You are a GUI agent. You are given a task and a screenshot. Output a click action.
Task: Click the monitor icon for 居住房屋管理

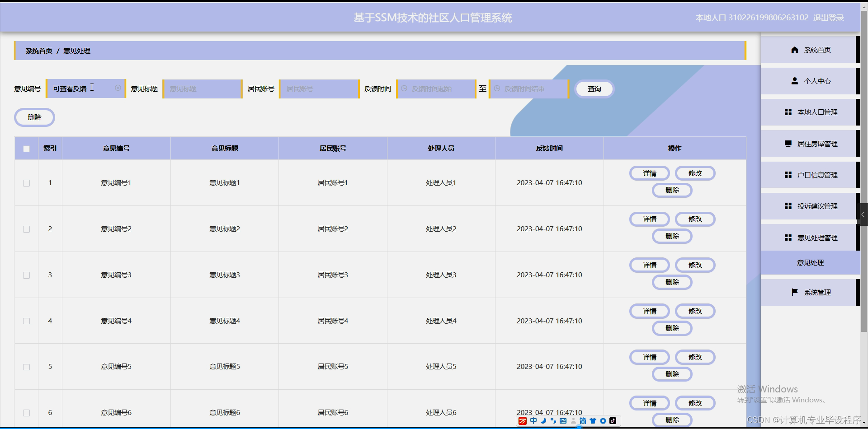coord(788,144)
